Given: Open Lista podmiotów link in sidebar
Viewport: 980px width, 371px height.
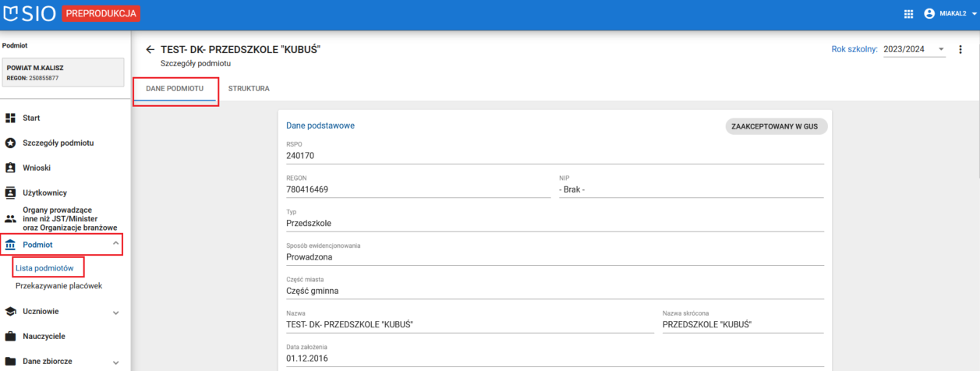Looking at the screenshot, I should [44, 268].
